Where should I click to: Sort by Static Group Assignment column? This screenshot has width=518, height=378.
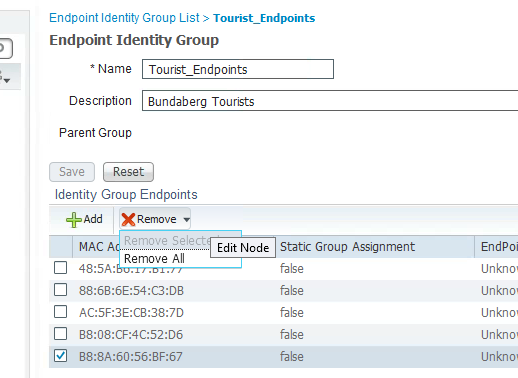pyautogui.click(x=347, y=247)
